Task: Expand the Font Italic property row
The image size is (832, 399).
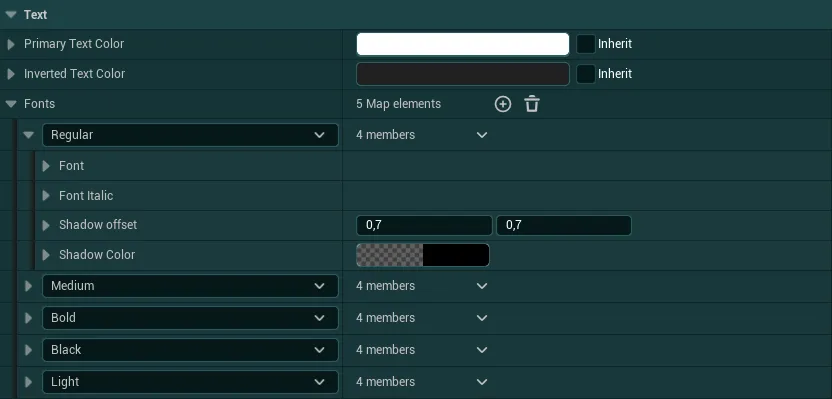Action: [46, 196]
